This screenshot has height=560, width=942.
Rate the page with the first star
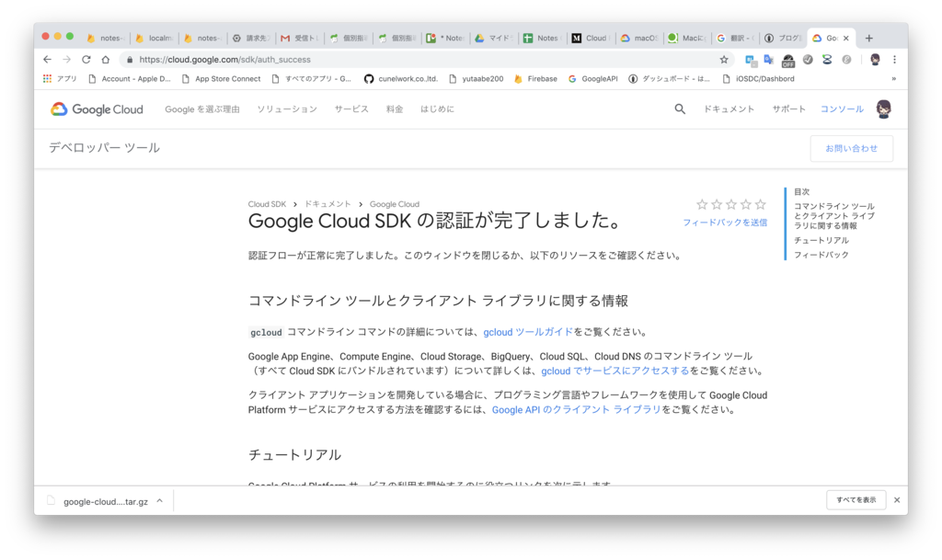[702, 205]
